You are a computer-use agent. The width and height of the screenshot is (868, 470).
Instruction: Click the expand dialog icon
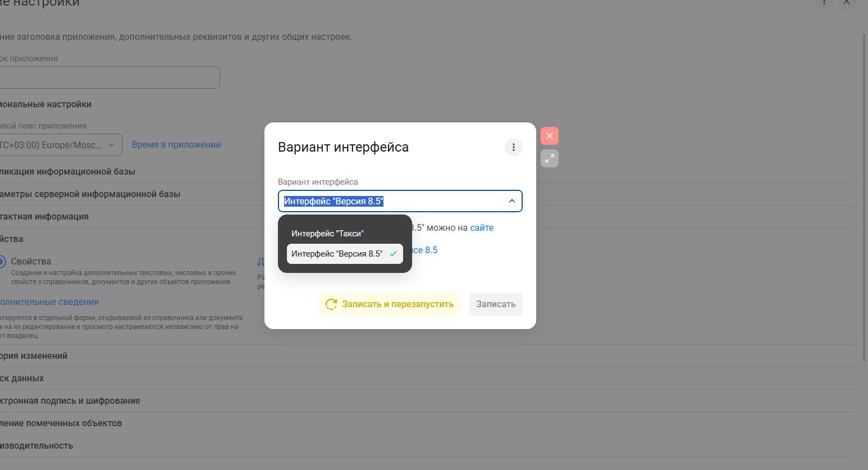550,158
